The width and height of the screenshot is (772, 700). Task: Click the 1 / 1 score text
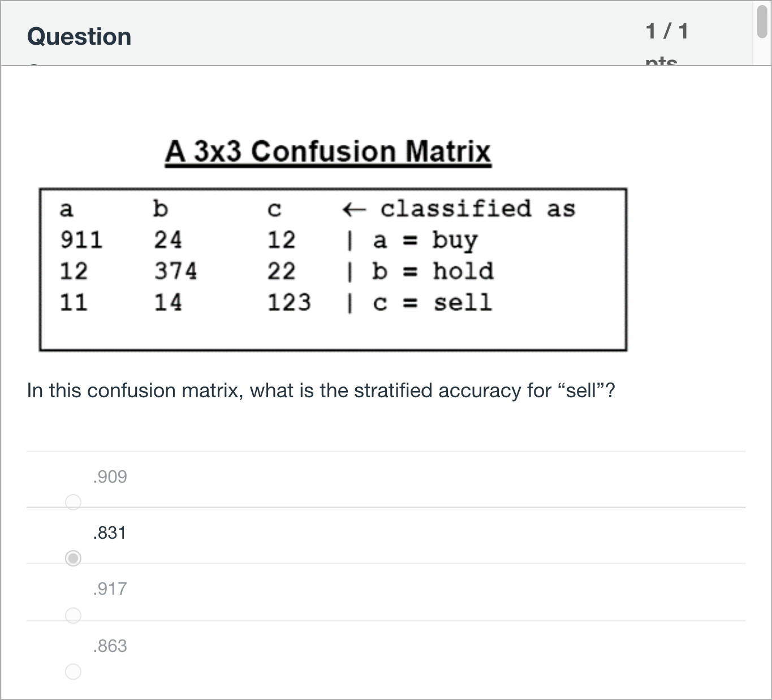pyautogui.click(x=667, y=31)
